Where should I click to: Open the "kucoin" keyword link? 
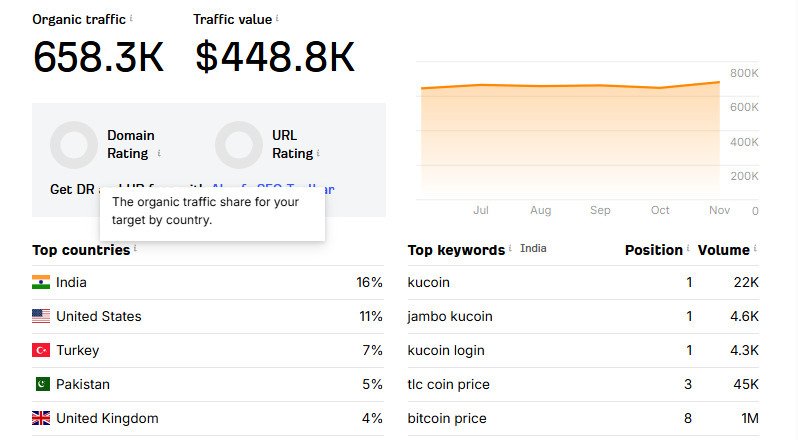click(429, 282)
